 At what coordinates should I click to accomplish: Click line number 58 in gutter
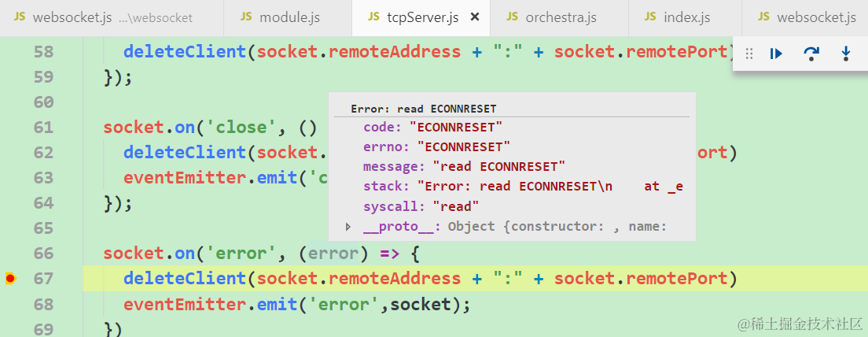click(44, 52)
